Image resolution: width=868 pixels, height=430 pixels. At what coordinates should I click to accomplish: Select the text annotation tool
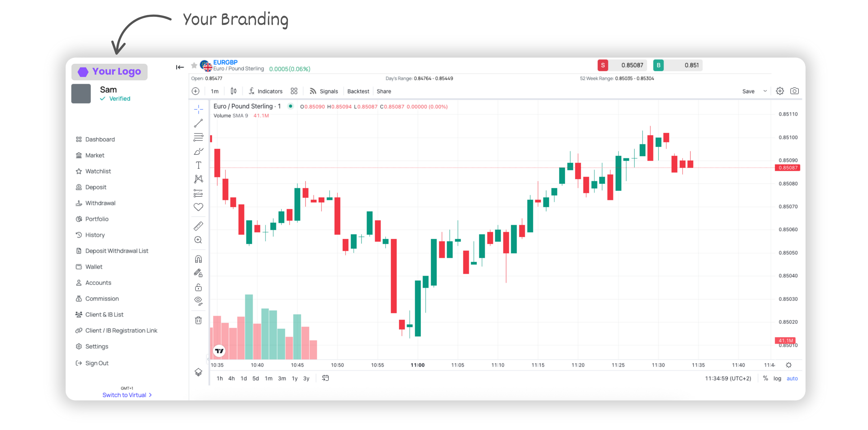[x=199, y=165]
